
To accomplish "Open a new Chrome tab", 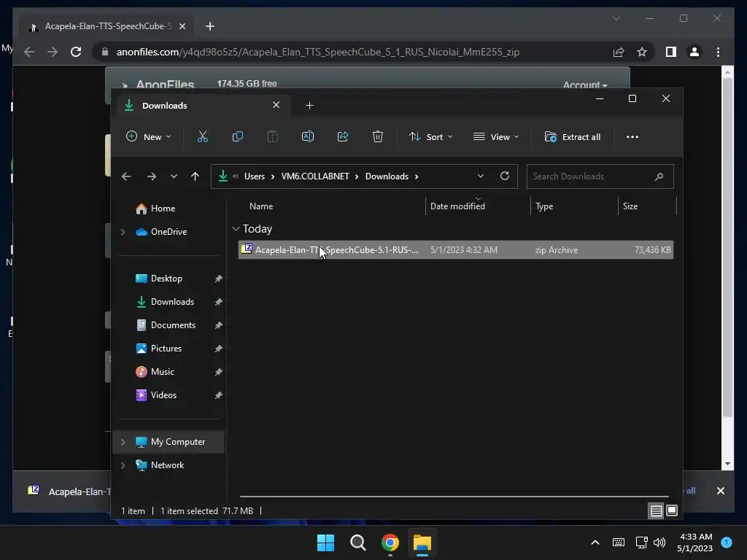I will point(210,27).
